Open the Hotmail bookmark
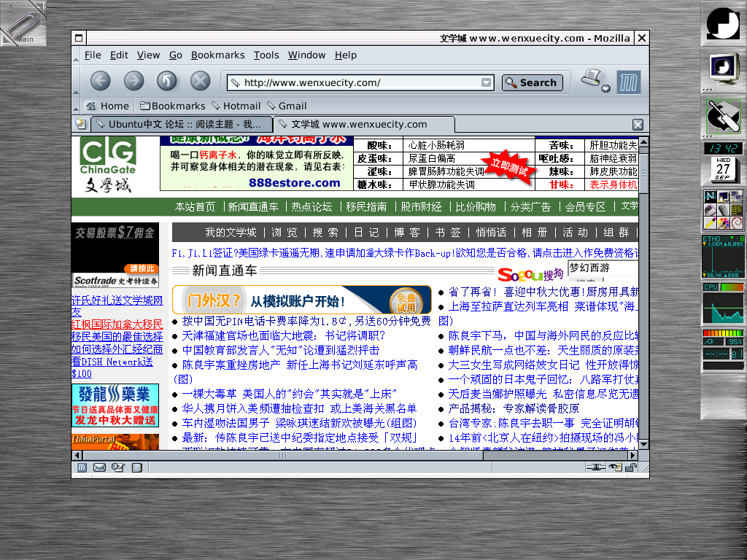The height and width of the screenshot is (560, 747). 236,106
